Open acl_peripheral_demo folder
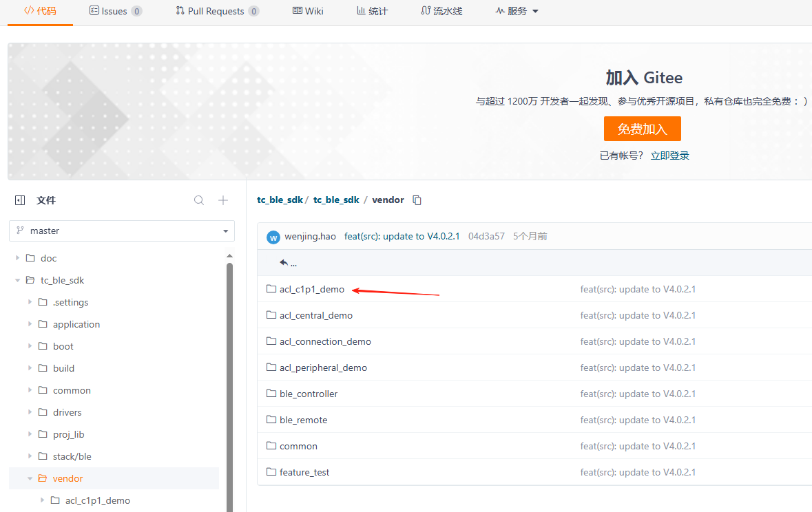 click(x=323, y=367)
